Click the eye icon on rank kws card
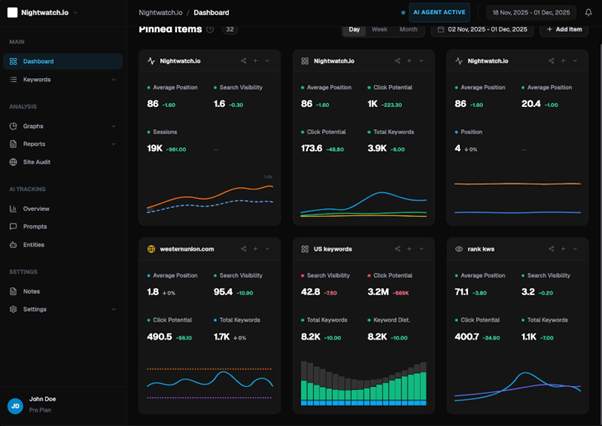The image size is (602, 426). coord(459,248)
